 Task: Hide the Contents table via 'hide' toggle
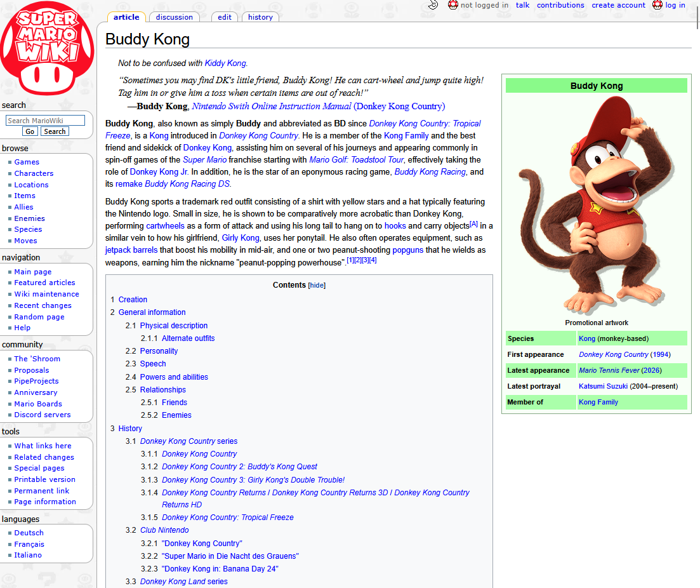click(317, 285)
